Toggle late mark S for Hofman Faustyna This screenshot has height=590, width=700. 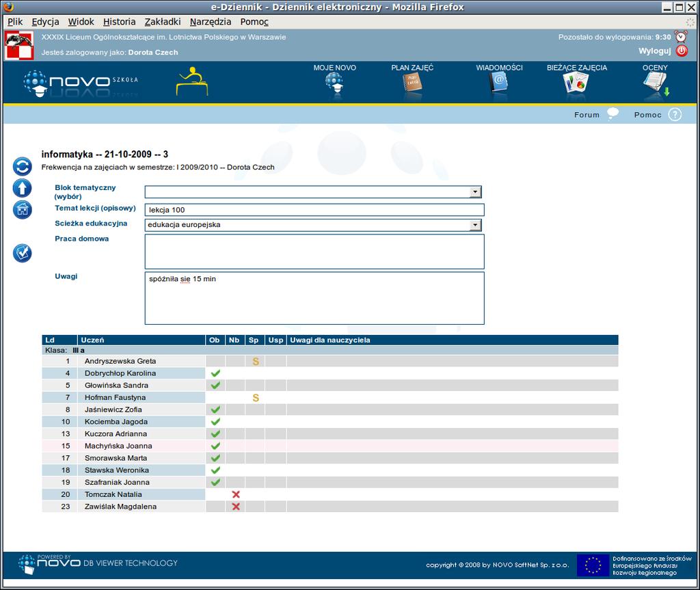point(256,397)
